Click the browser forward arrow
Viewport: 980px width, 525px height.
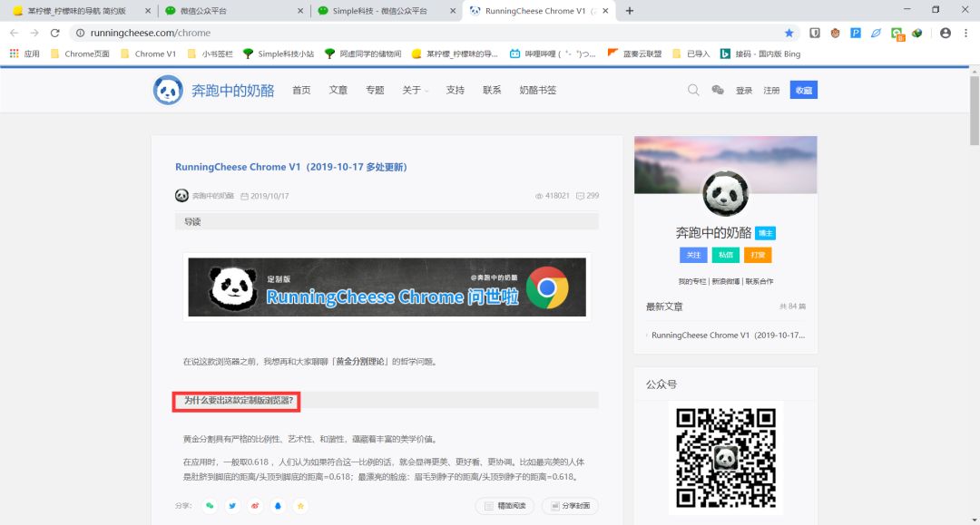pyautogui.click(x=34, y=33)
